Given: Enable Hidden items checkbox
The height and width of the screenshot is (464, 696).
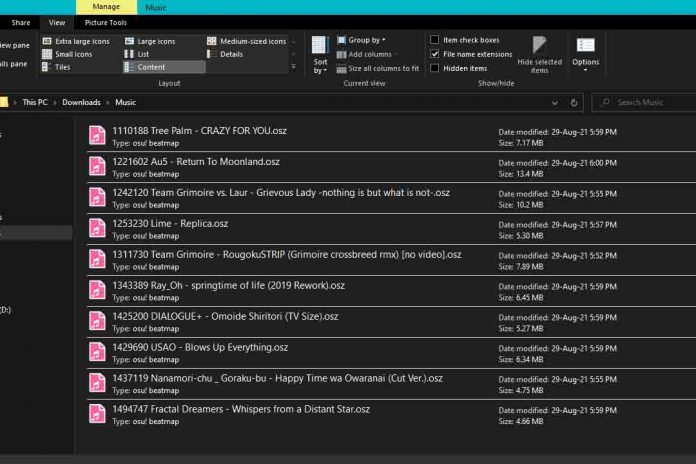Looking at the screenshot, I should (x=435, y=68).
